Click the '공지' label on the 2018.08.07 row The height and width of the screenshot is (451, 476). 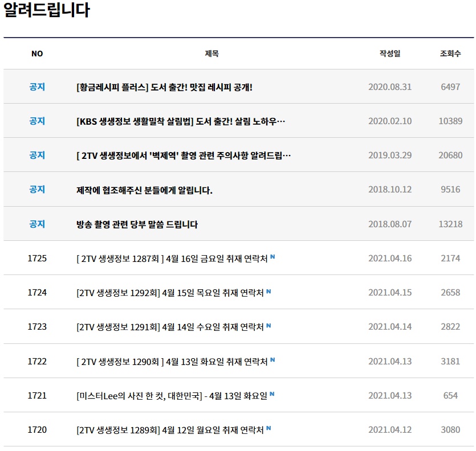point(37,224)
